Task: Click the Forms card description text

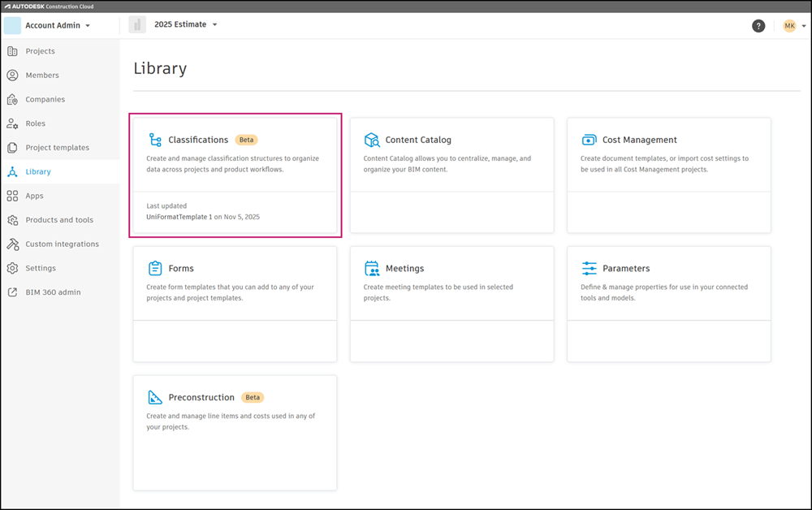Action: pos(230,292)
